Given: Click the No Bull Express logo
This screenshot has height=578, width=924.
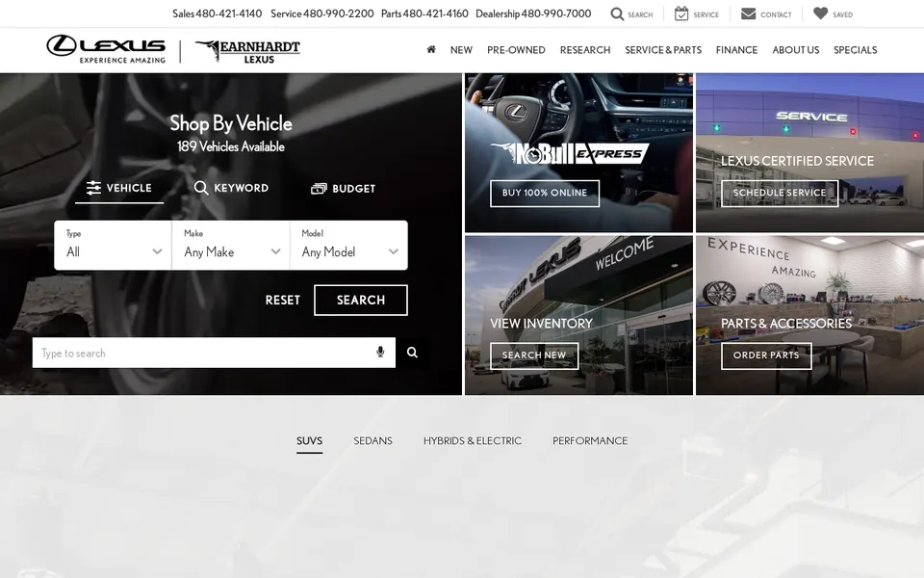Looking at the screenshot, I should pyautogui.click(x=569, y=153).
